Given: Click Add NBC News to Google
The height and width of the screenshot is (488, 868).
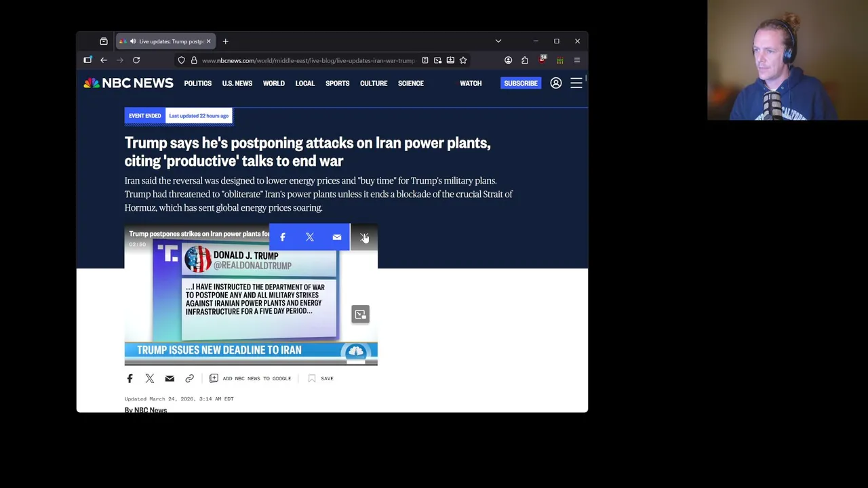Looking at the screenshot, I should (250, 378).
